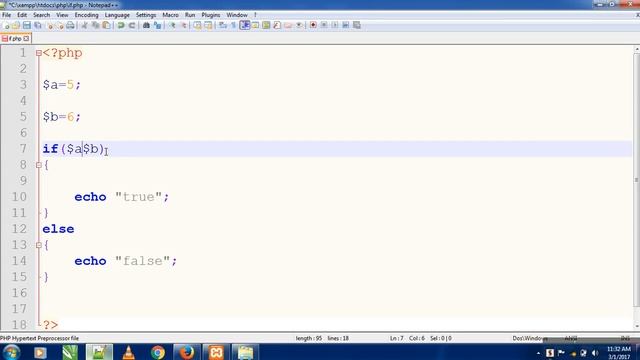640x360 pixels.
Task: Redo the edit via toolbar
Action: pos(132,25)
